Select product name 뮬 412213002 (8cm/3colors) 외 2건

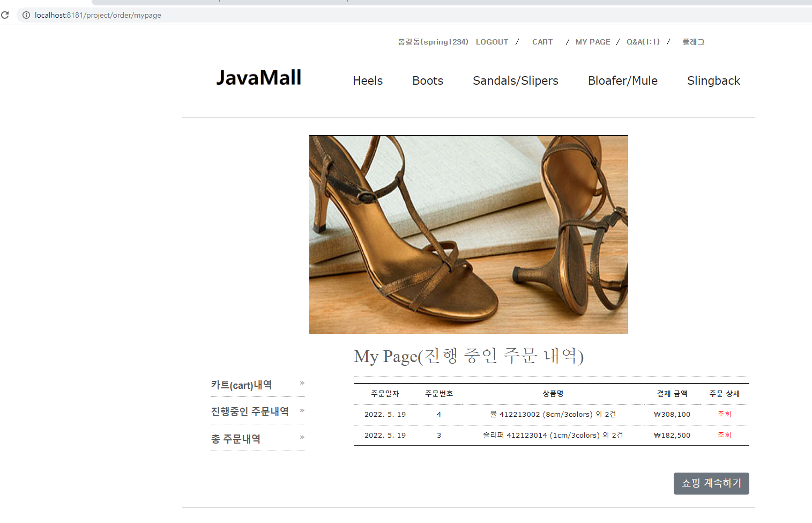click(x=553, y=414)
